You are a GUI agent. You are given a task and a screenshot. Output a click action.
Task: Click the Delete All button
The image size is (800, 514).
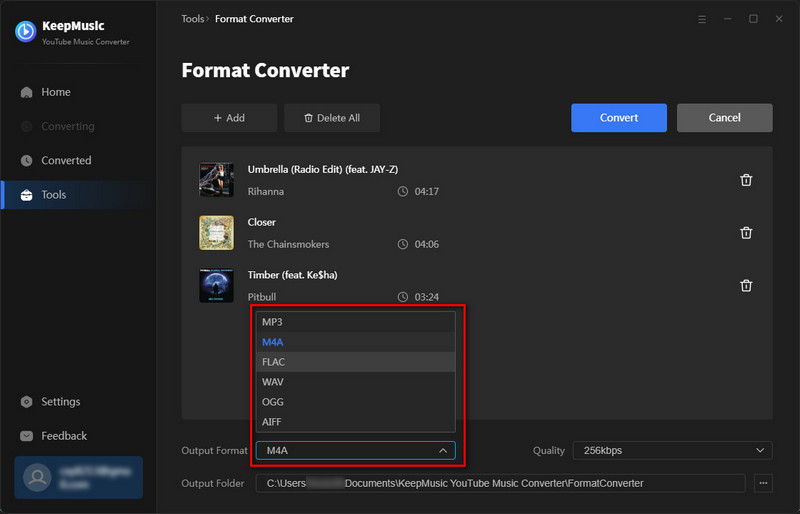(x=332, y=118)
